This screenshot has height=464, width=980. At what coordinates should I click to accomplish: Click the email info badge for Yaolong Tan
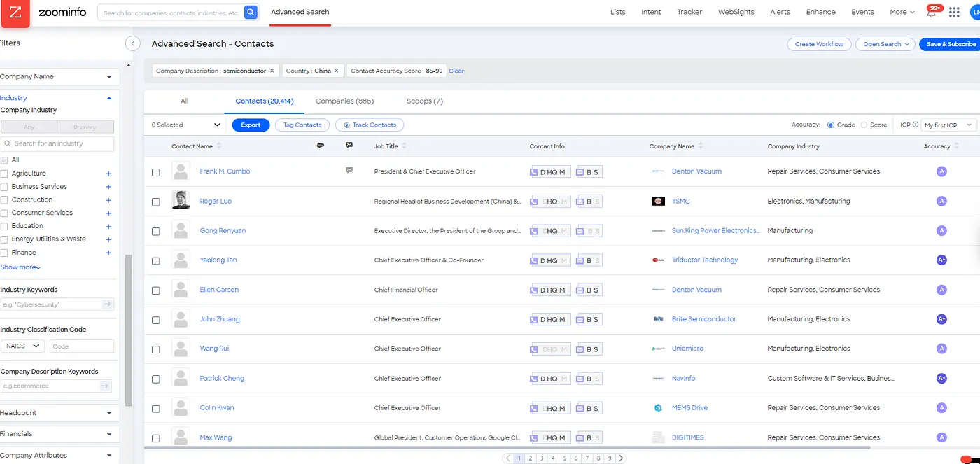(589, 260)
